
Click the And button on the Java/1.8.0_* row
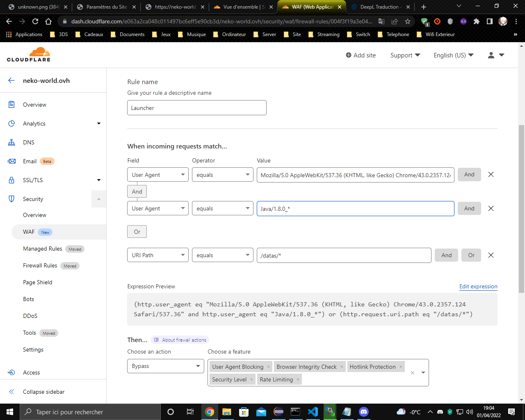click(x=469, y=208)
